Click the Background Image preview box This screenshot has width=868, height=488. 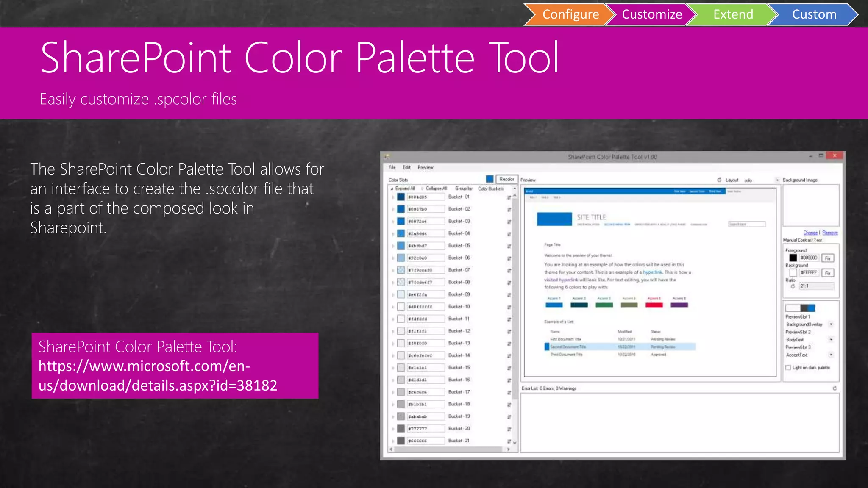[x=811, y=205]
